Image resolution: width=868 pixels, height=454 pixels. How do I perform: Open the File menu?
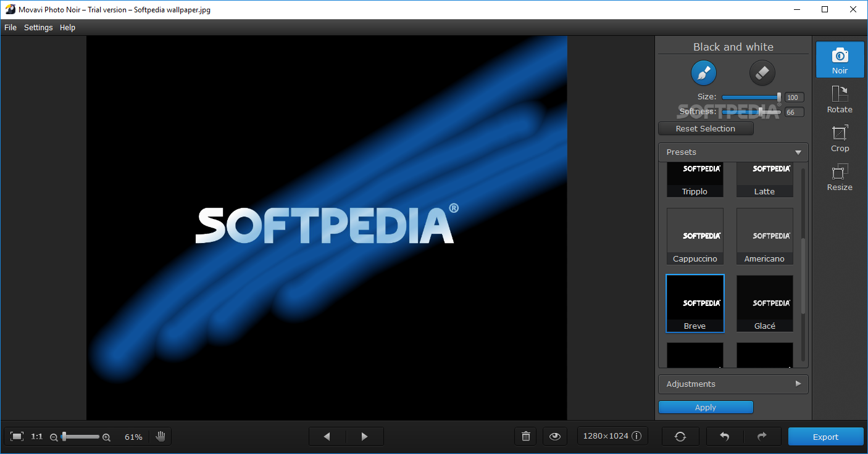click(10, 27)
